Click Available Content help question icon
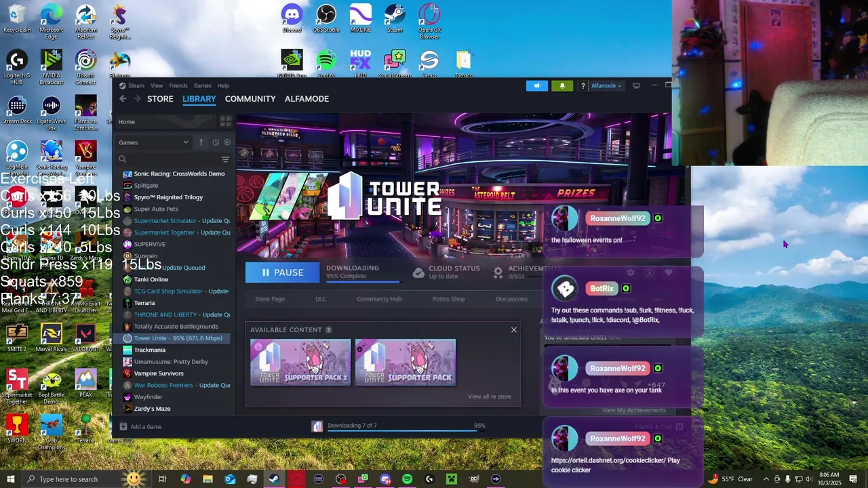This screenshot has height=488, width=868. coord(328,330)
